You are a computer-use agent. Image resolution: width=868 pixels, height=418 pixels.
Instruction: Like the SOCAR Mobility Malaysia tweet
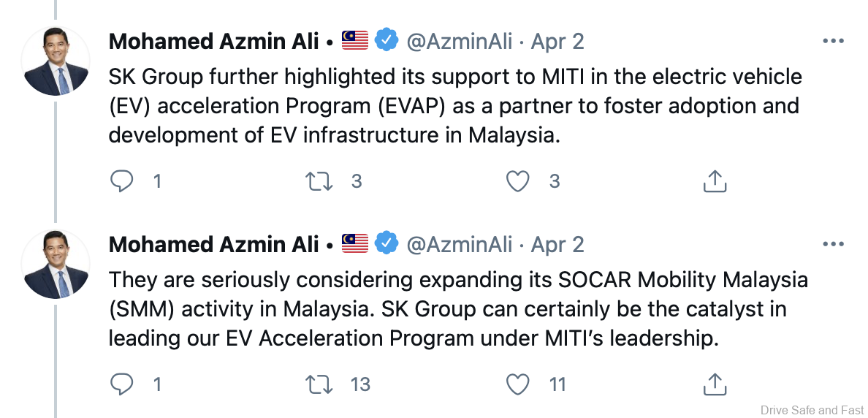[x=517, y=383]
